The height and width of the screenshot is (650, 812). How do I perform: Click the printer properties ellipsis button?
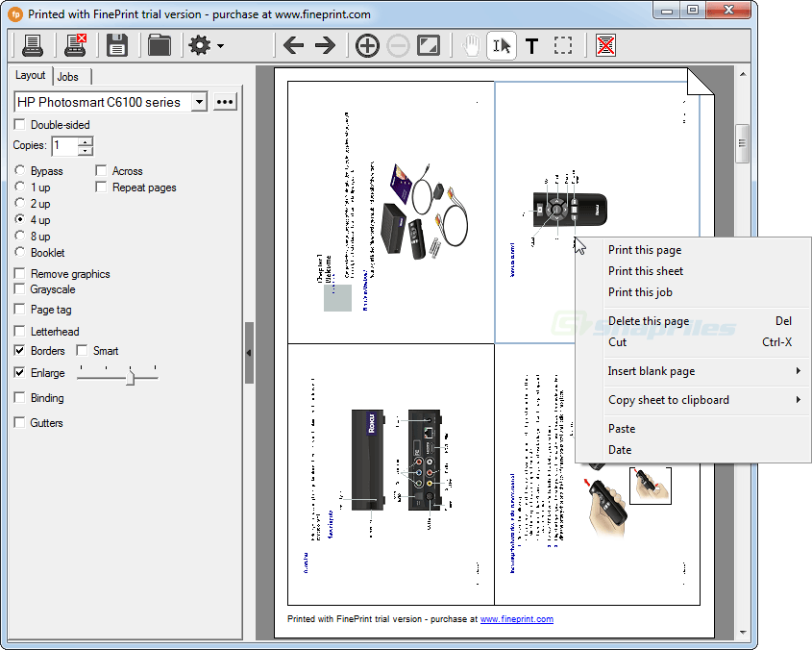[x=225, y=102]
